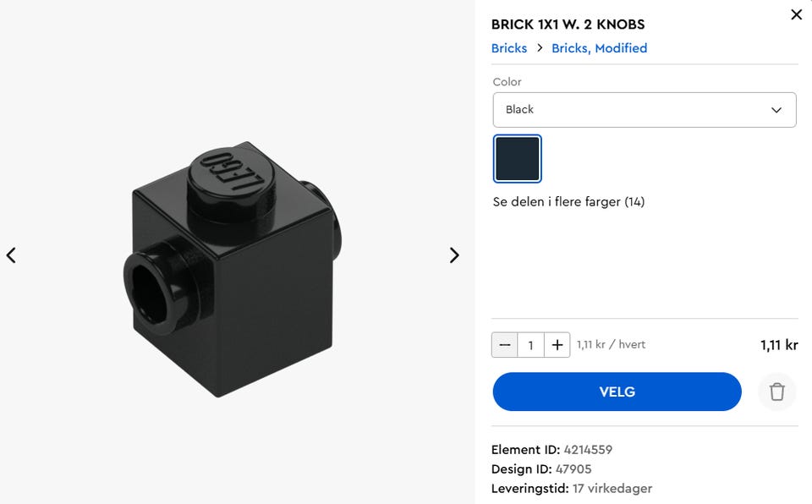Show the next product image
This screenshot has height=504, width=812.
(x=454, y=255)
